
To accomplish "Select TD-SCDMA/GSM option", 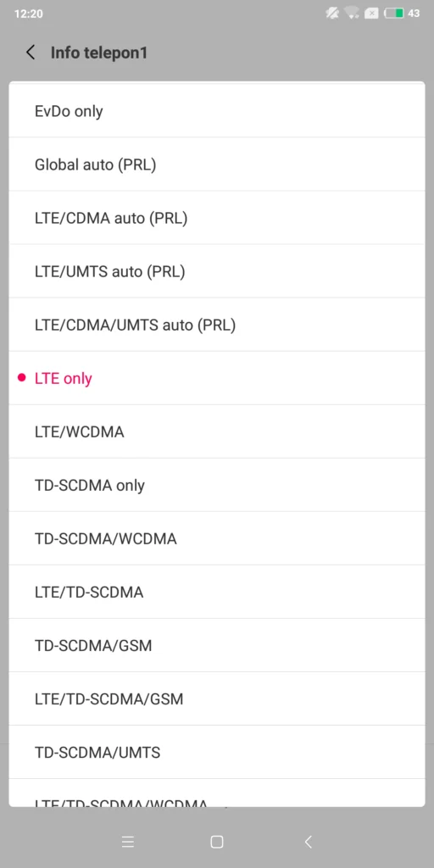I will (217, 645).
